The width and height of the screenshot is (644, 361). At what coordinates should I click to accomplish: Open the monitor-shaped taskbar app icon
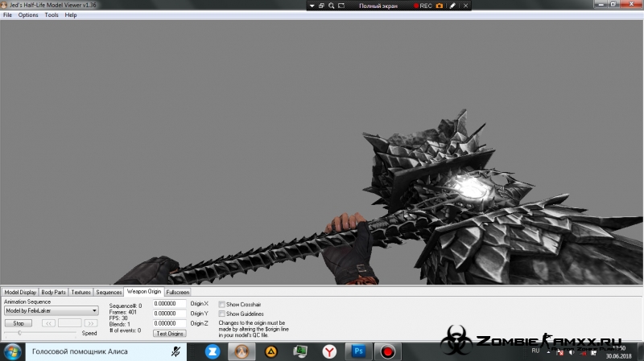click(300, 351)
